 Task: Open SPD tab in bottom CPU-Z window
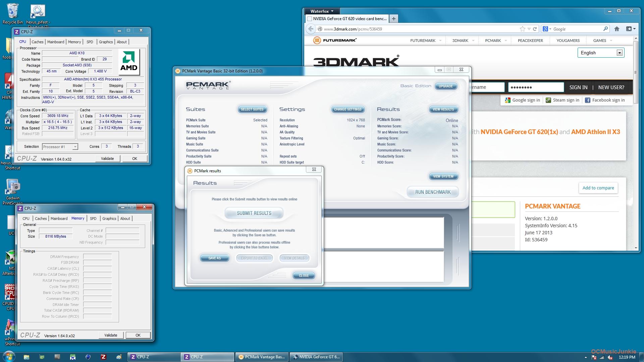pos(93,219)
